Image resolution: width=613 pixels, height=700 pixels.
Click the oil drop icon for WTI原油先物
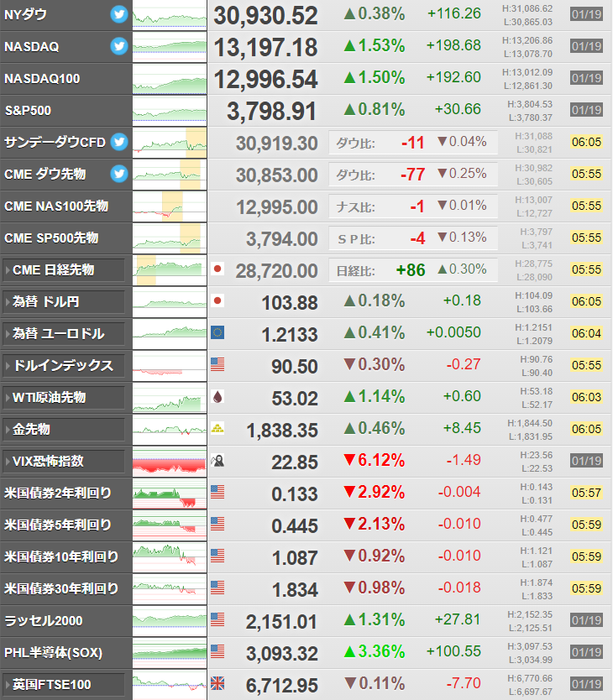(x=217, y=396)
